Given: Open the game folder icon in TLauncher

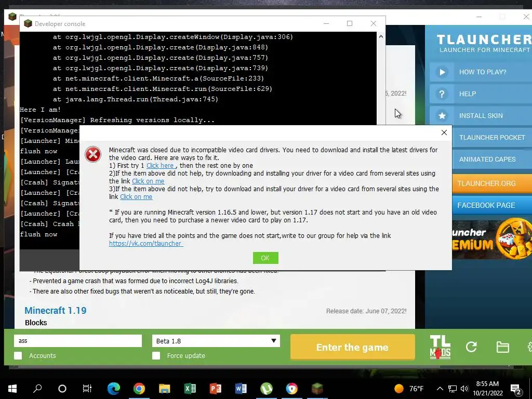Looking at the screenshot, I should [x=502, y=347].
